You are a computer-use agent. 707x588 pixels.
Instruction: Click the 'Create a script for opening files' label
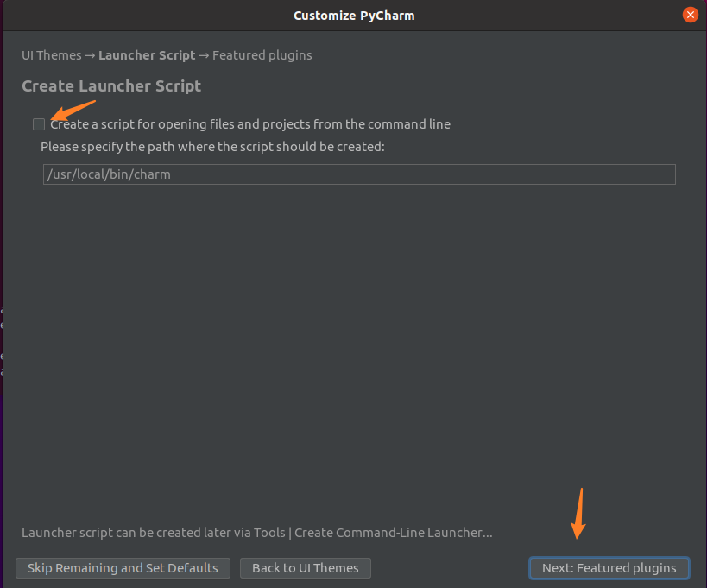point(250,124)
